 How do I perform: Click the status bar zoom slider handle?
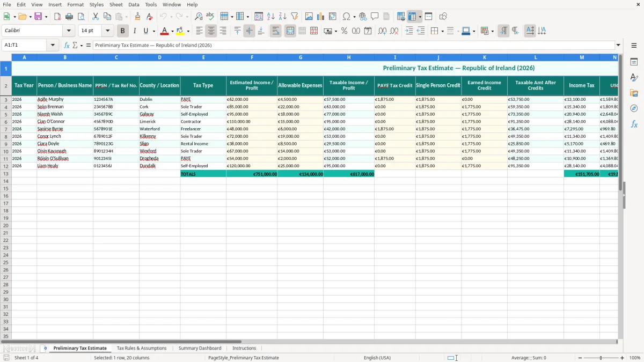(601, 358)
